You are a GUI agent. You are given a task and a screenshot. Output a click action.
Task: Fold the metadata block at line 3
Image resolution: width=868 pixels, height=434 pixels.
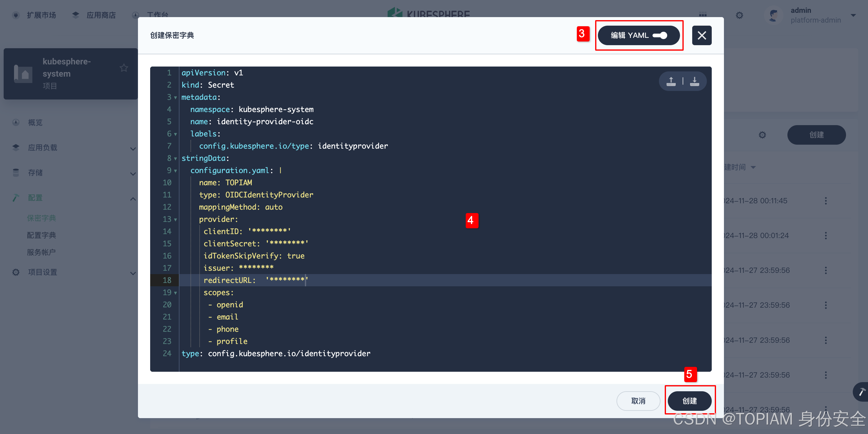click(x=175, y=97)
